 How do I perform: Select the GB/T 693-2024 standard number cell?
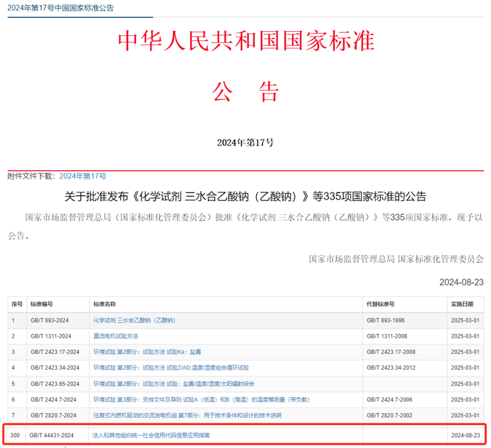(x=50, y=321)
